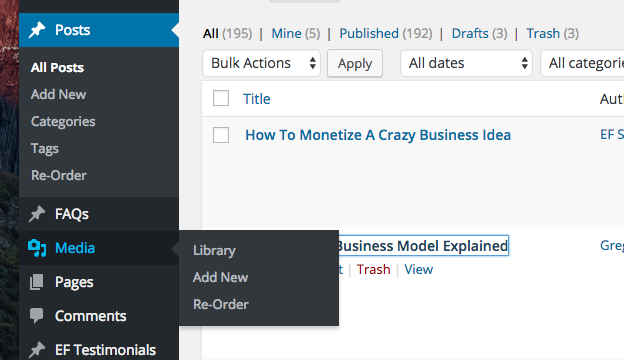Click the Apply button
Image resolution: width=624 pixels, height=360 pixels.
[x=355, y=63]
